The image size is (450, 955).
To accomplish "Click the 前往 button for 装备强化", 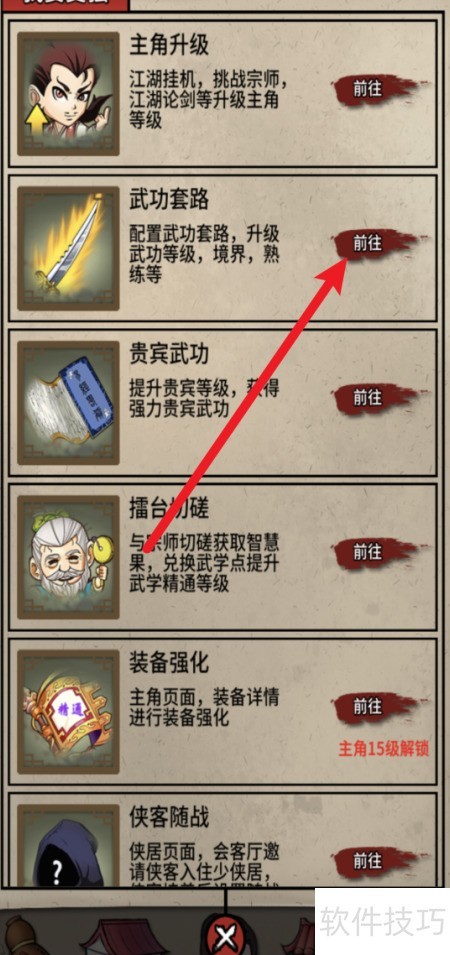I will point(368,707).
